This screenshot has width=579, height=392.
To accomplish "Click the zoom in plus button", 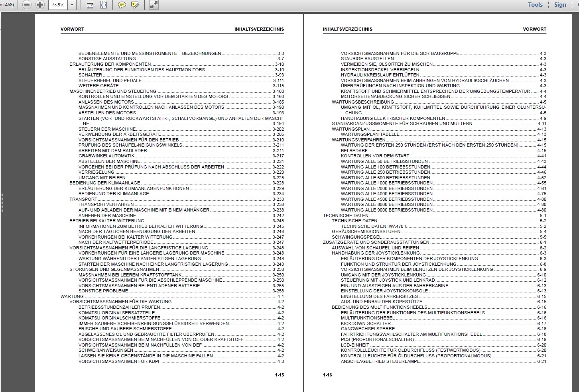I will 40,5.
